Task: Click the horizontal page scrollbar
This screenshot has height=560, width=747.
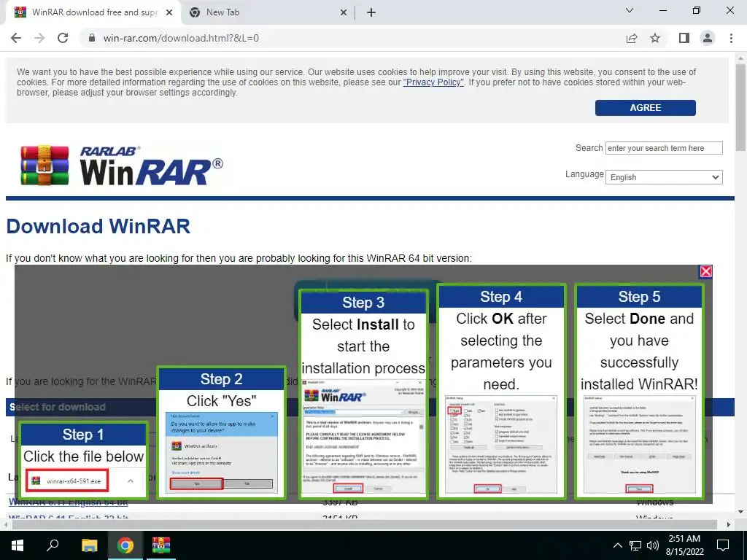Action: [x=365, y=525]
